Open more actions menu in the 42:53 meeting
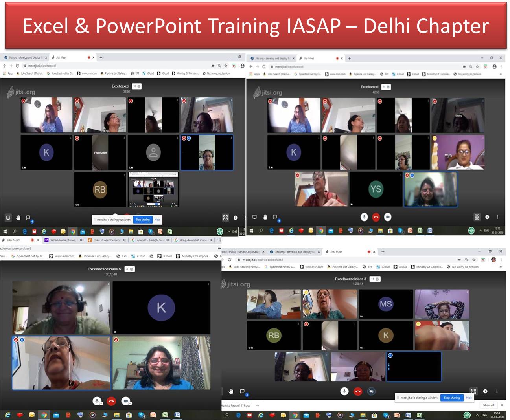 coord(497,217)
